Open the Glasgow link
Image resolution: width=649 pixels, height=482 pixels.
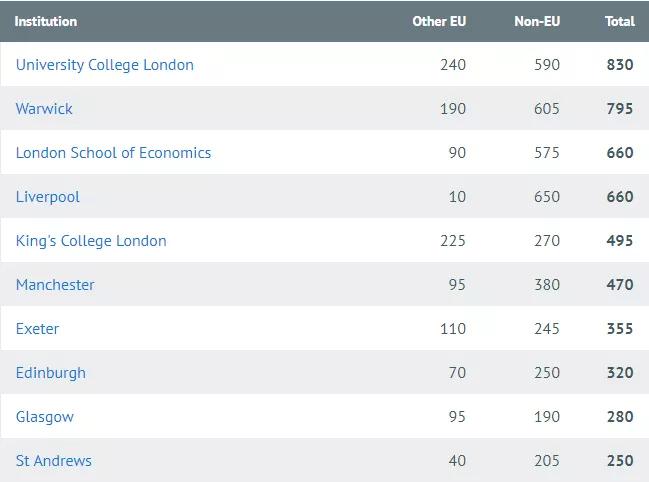(x=45, y=417)
